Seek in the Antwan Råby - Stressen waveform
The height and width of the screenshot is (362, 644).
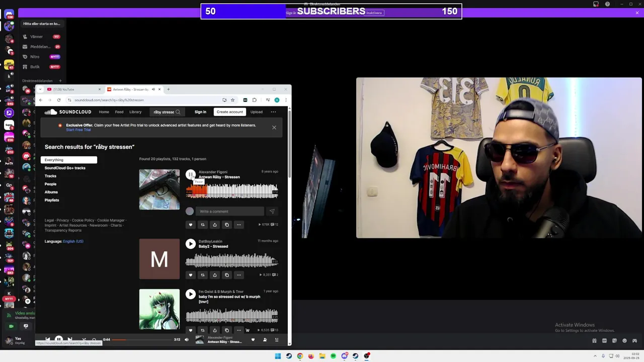(232, 191)
